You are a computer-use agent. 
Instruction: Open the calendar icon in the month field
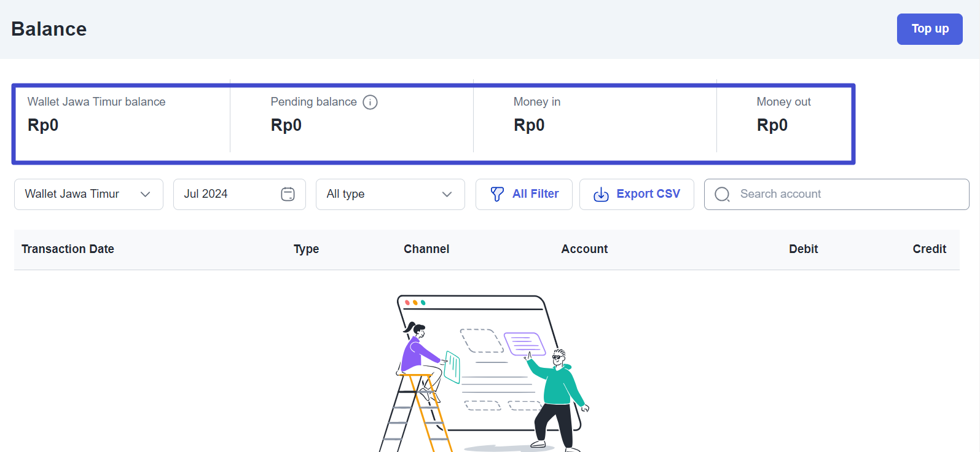point(288,194)
